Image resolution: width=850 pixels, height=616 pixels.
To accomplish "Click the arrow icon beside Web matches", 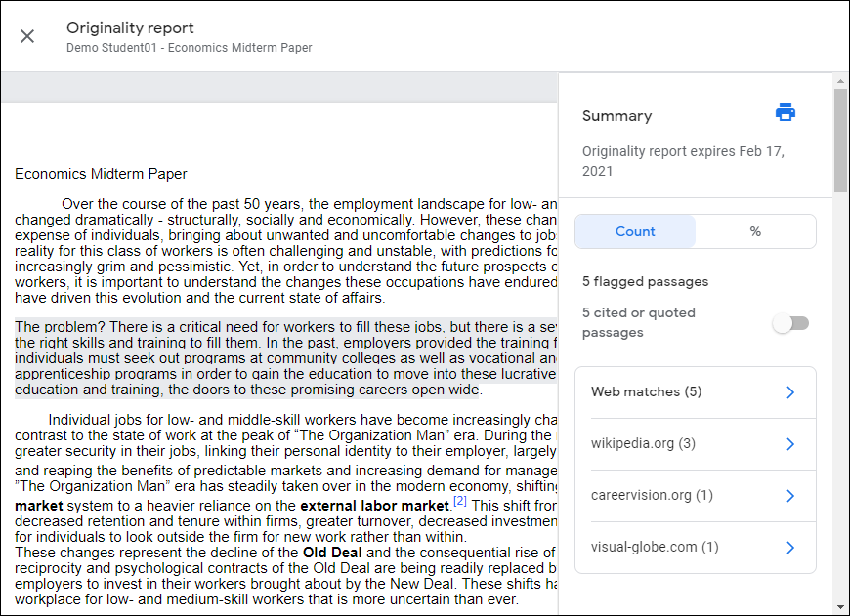I will point(790,391).
